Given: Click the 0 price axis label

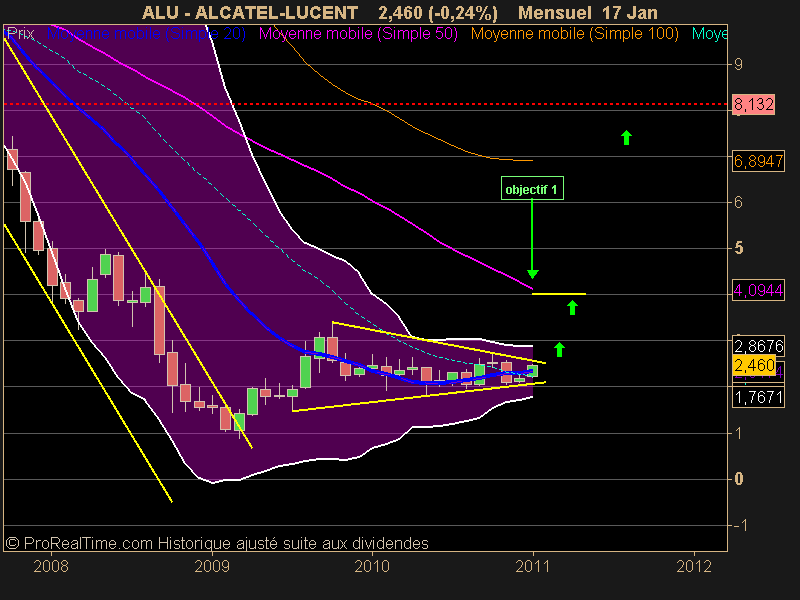Looking at the screenshot, I should pos(738,479).
